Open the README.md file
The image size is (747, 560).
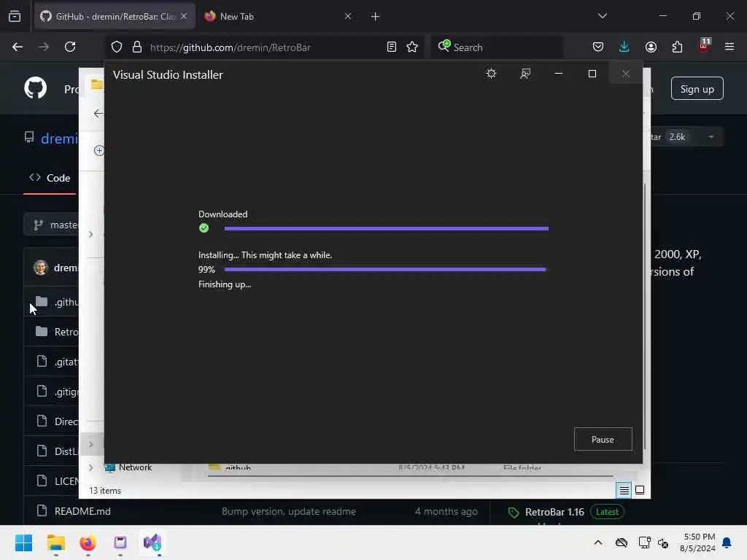(x=82, y=511)
